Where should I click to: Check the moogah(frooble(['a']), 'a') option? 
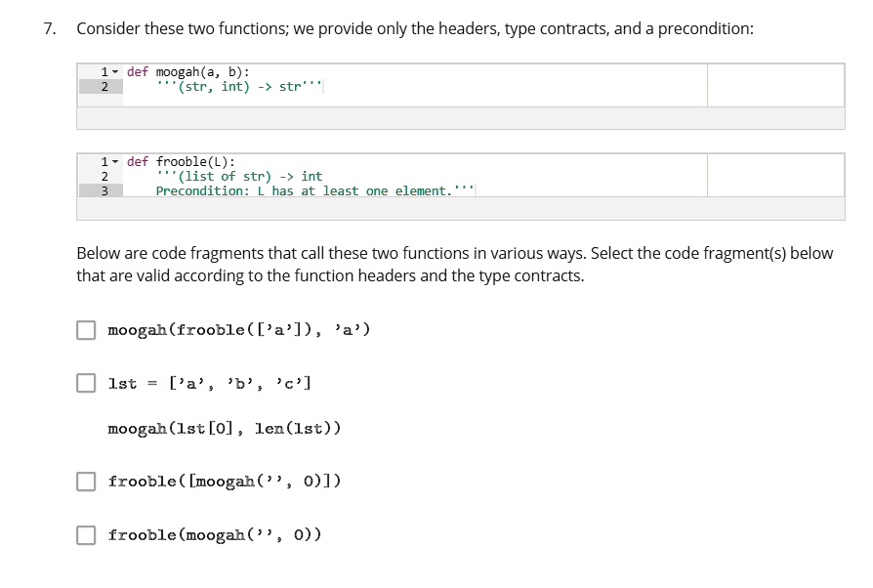point(86,329)
